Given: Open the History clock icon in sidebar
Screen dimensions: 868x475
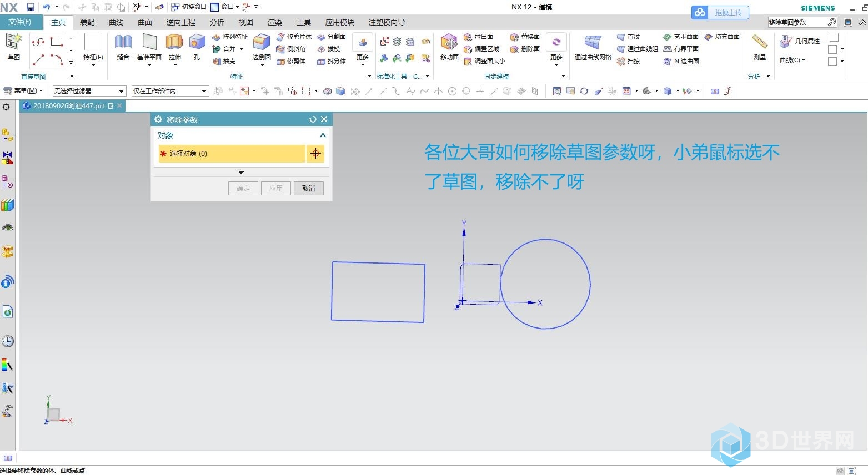Looking at the screenshot, I should coord(7,341).
